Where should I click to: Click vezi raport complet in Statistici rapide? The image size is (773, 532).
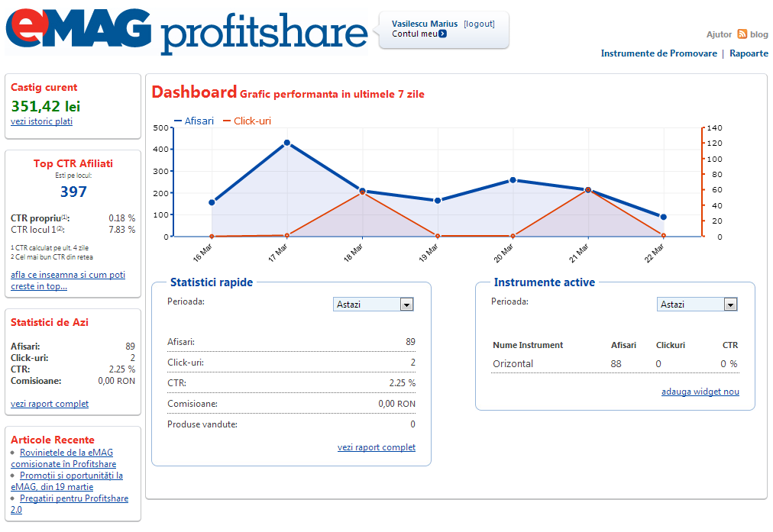click(x=377, y=447)
